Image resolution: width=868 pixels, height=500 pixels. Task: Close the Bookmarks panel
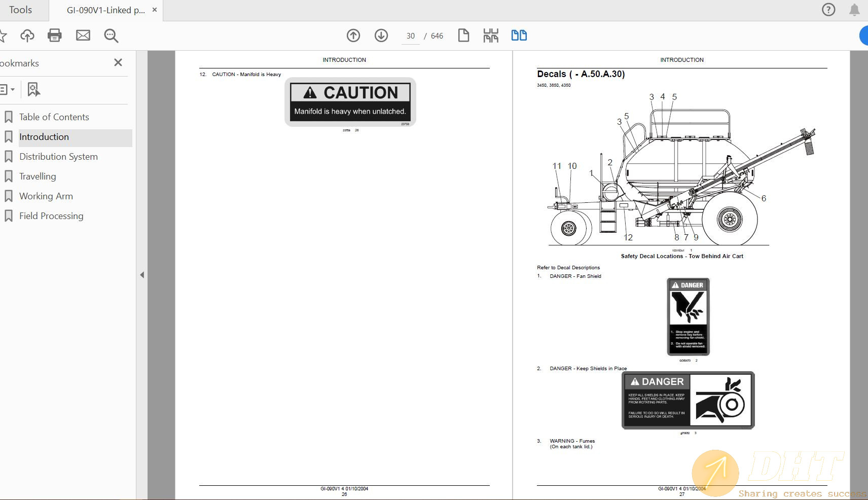coord(118,62)
